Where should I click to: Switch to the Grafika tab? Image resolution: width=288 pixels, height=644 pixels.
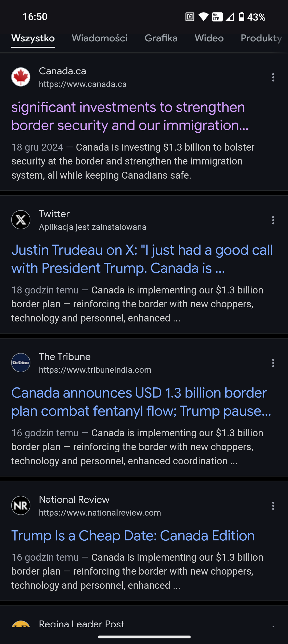[x=161, y=38]
